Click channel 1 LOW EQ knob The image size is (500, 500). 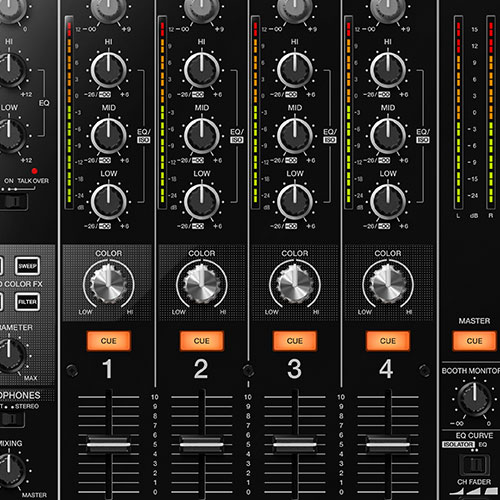point(109,202)
